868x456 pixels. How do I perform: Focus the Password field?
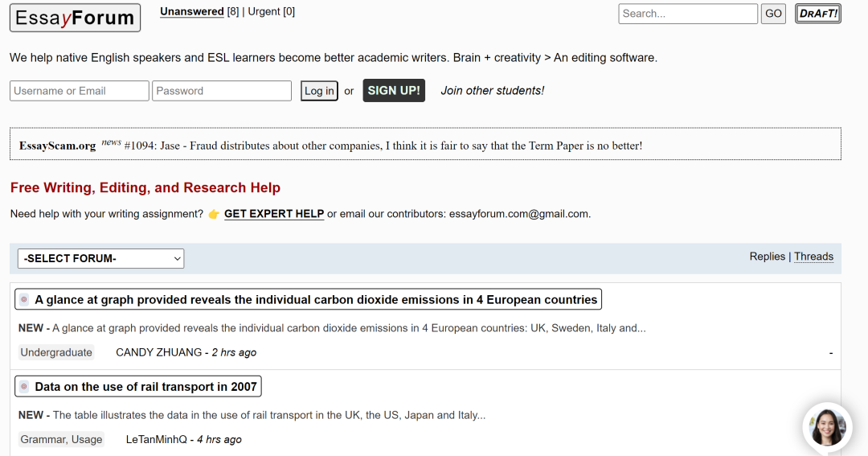click(x=222, y=91)
